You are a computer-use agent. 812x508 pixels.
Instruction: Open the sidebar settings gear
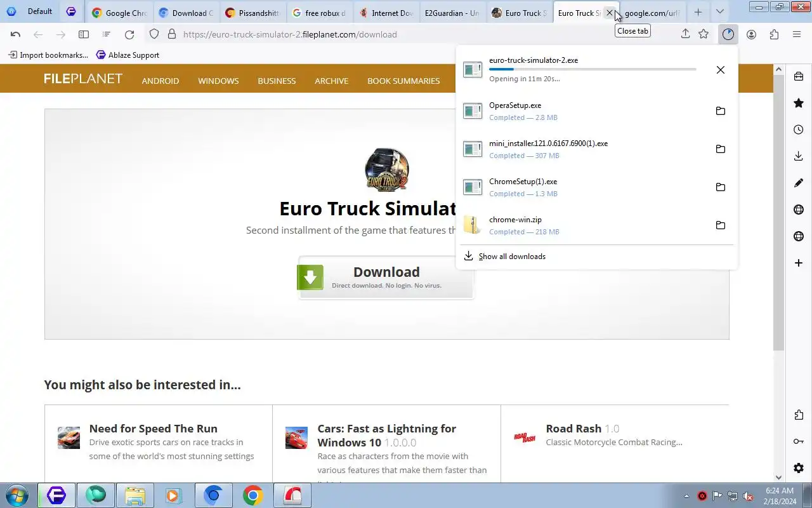tap(799, 469)
